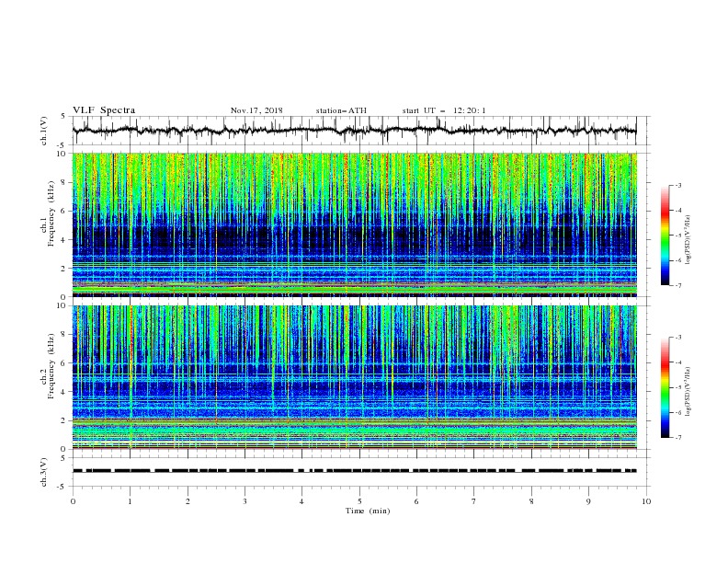Click the ch.1 voltage waveform trace
Viewport: 728px width, 563px height.
354,131
